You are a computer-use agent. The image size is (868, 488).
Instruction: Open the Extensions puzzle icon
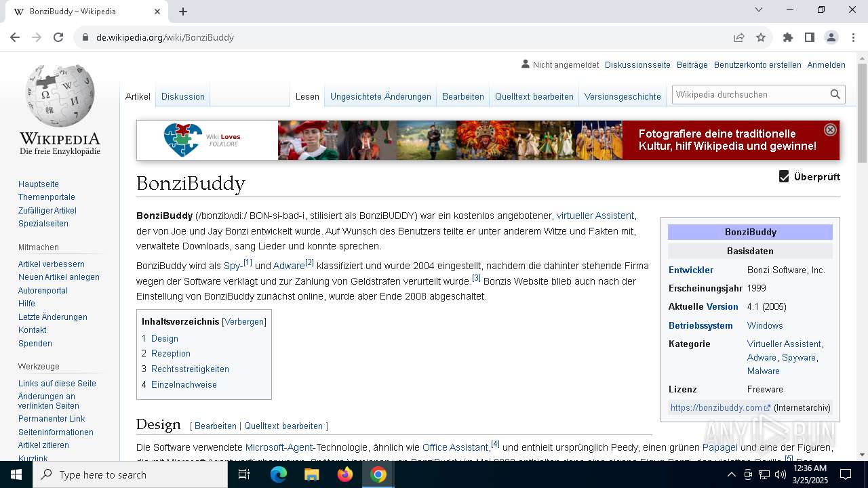[788, 37]
